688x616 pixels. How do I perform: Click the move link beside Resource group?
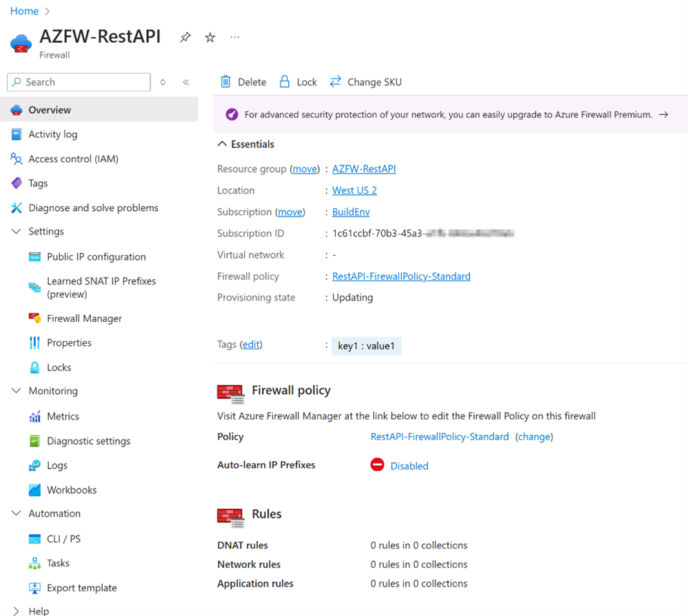tap(305, 169)
